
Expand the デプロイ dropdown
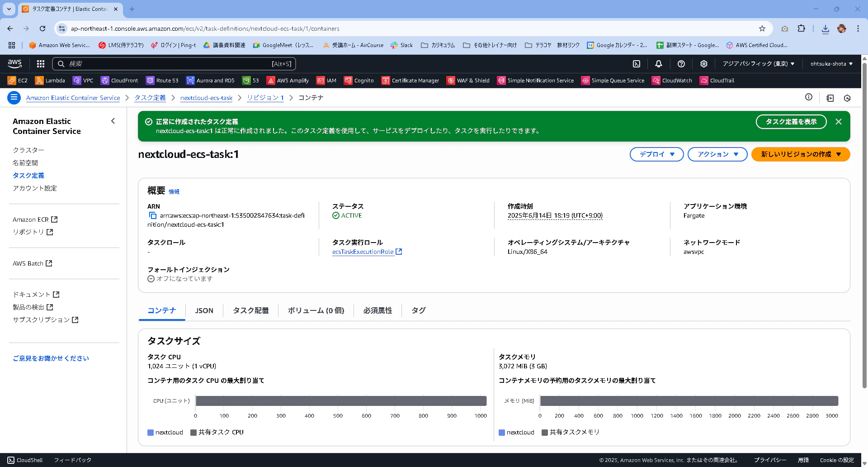point(656,154)
